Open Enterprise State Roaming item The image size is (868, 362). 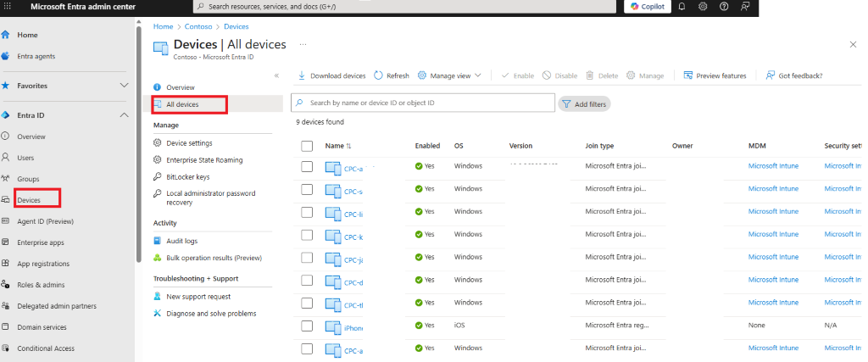pyautogui.click(x=204, y=160)
